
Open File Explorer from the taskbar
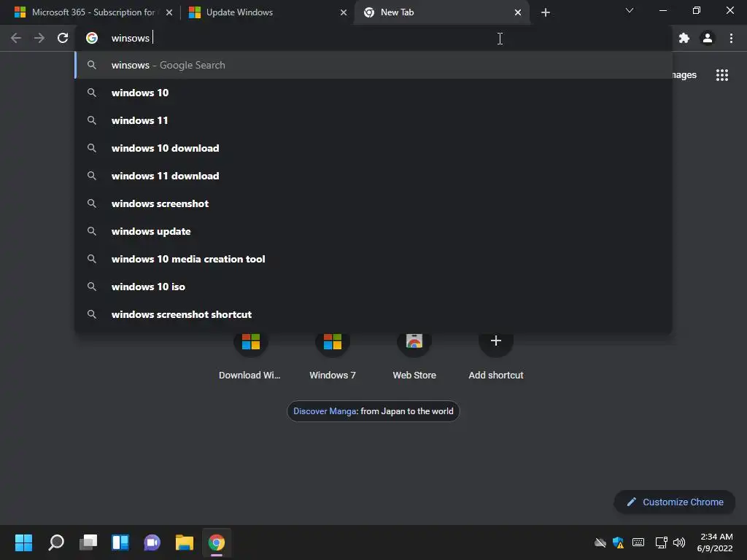[185, 542]
